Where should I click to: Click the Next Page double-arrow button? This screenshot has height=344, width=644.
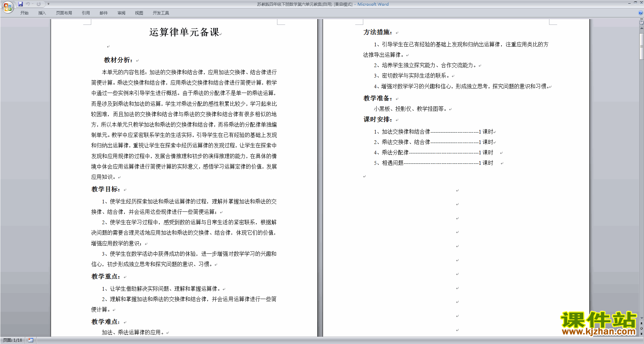click(642, 334)
